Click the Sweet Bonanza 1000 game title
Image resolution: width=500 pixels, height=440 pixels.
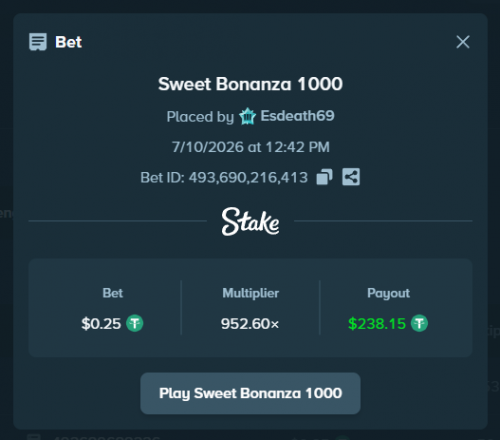(250, 84)
